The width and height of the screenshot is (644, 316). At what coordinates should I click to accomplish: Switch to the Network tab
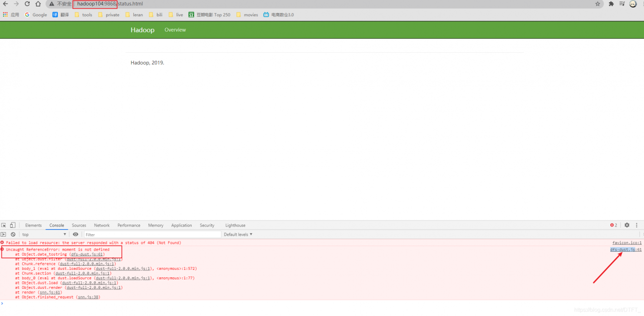[102, 226]
